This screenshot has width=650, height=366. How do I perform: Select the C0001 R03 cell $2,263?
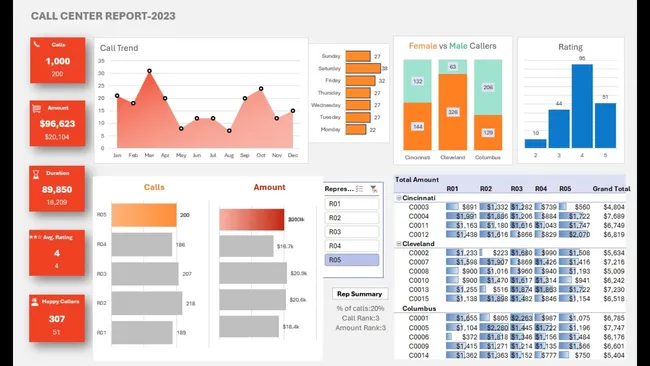[521, 318]
